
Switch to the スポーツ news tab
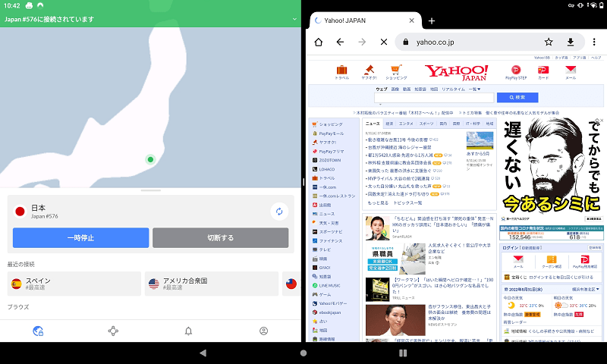(426, 124)
